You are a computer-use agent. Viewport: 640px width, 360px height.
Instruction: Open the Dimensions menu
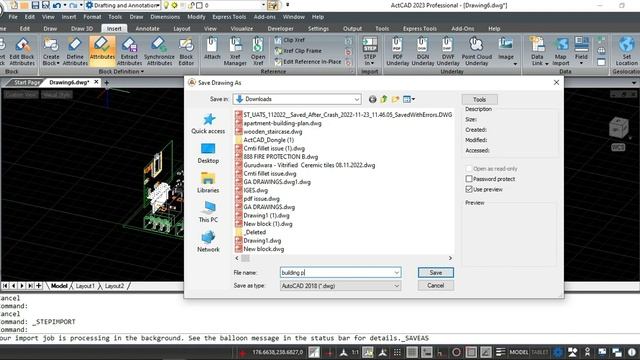[165, 17]
